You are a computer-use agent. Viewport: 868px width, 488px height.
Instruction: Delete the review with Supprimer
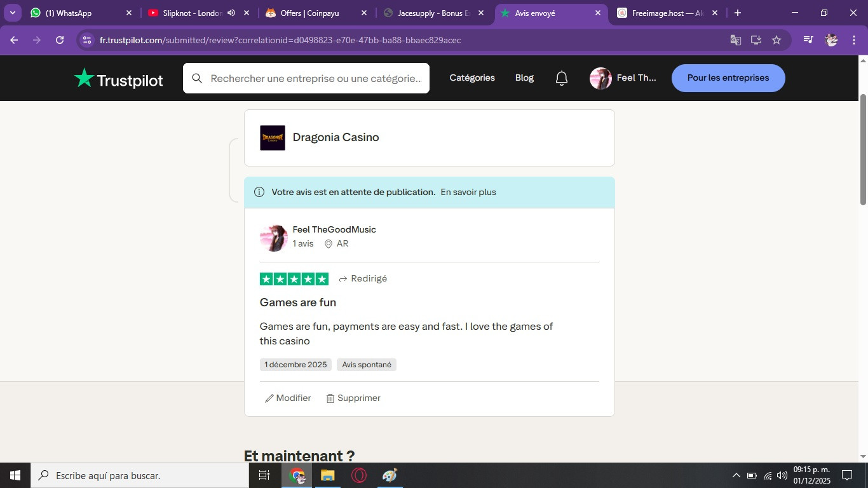(x=353, y=398)
